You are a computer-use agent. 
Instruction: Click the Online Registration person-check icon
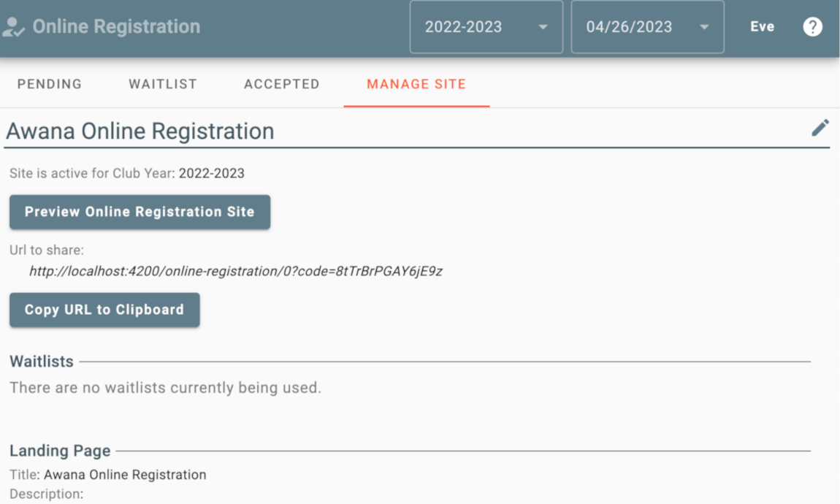13,28
